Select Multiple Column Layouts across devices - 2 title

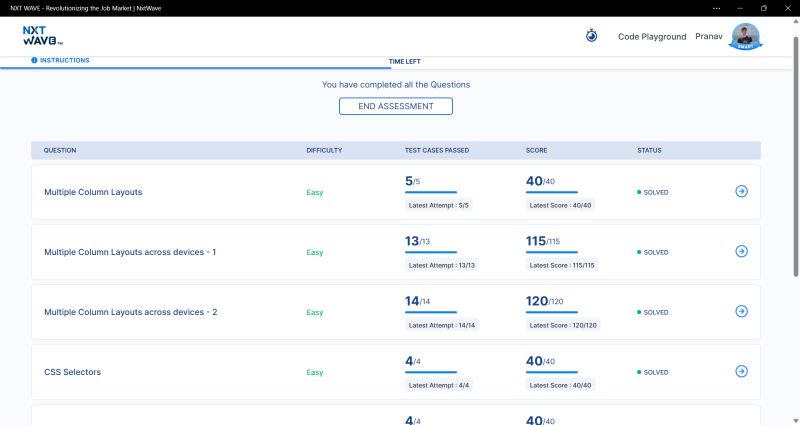click(x=131, y=312)
